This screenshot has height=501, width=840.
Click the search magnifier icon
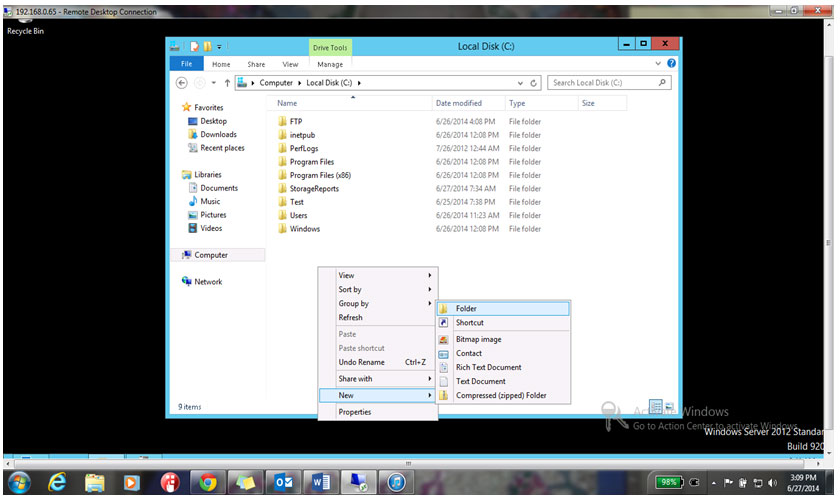[x=662, y=83]
